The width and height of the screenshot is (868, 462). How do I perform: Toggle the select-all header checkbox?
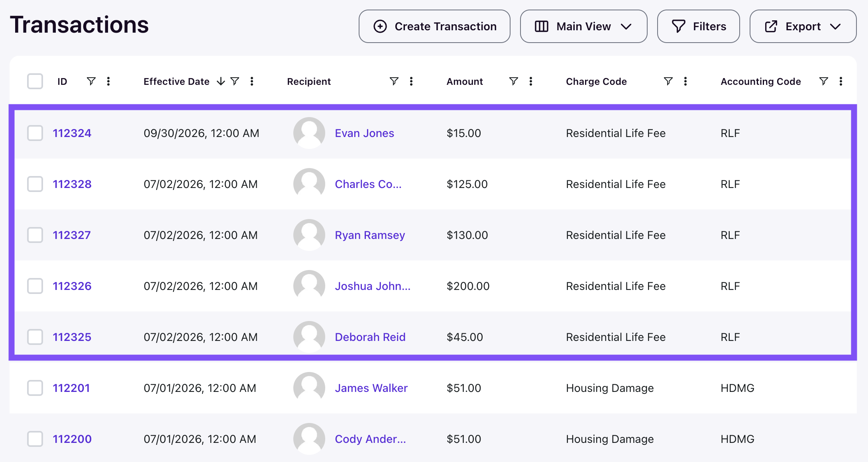click(x=35, y=81)
